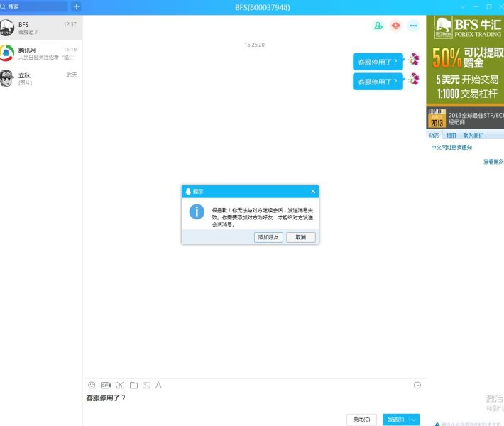
Task: Close the 提示 dialog with X
Action: (x=313, y=192)
